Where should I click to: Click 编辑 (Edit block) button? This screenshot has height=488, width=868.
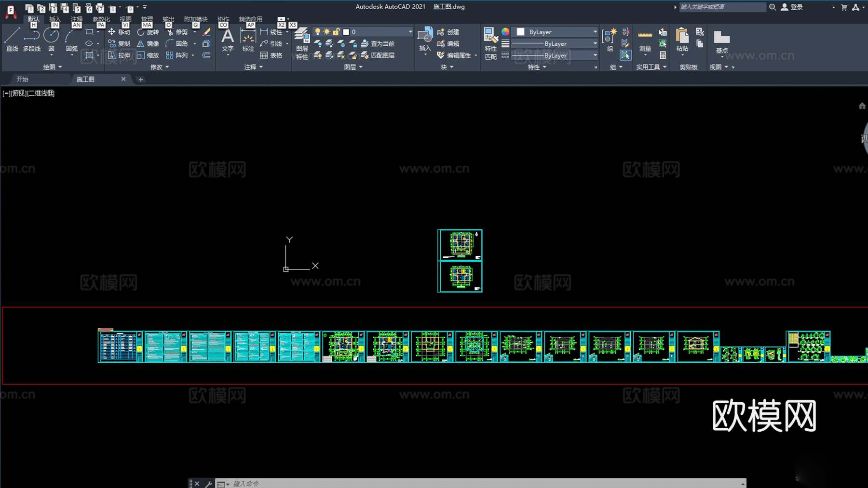pos(448,43)
